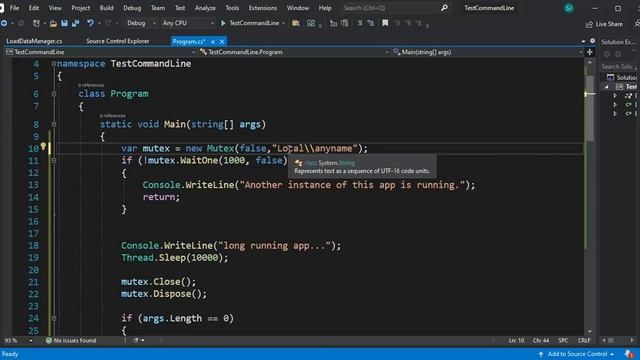
Task: Click the Search Solution Explorer input field
Action: [618, 66]
